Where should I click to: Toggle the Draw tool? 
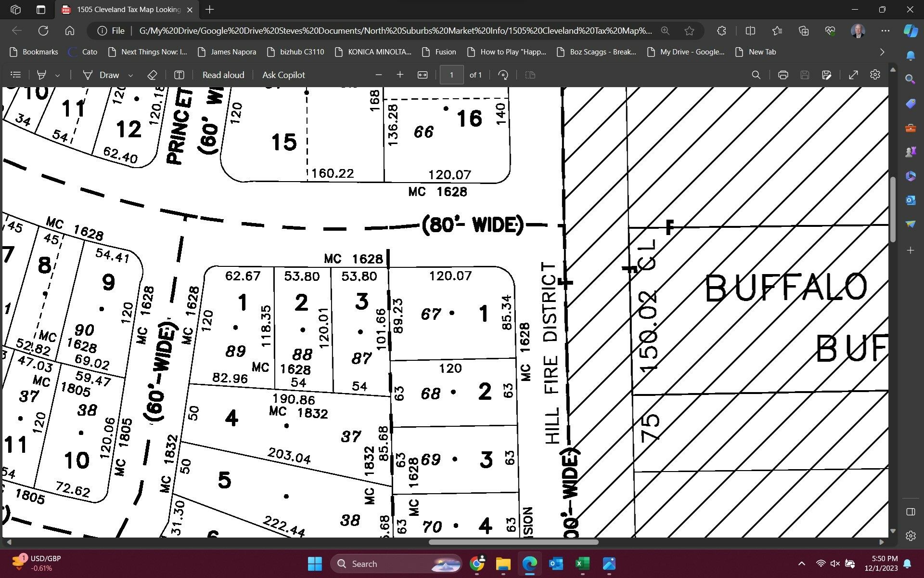(x=102, y=75)
